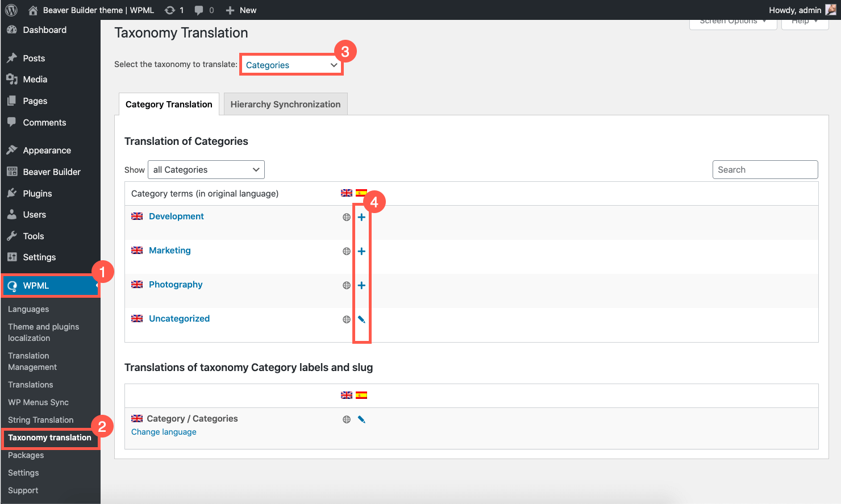The image size is (841, 504).
Task: Open the Screen Options panel
Action: (x=733, y=23)
